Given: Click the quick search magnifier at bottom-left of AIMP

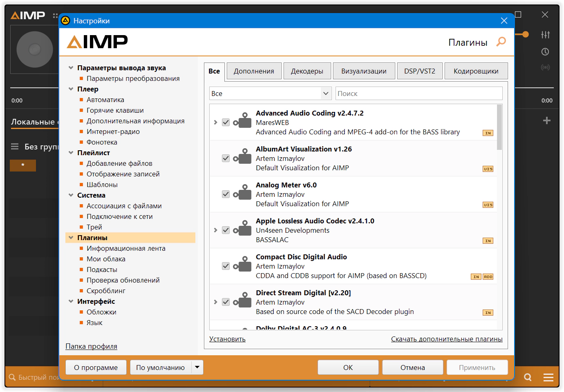Looking at the screenshot, I should pyautogui.click(x=12, y=377).
